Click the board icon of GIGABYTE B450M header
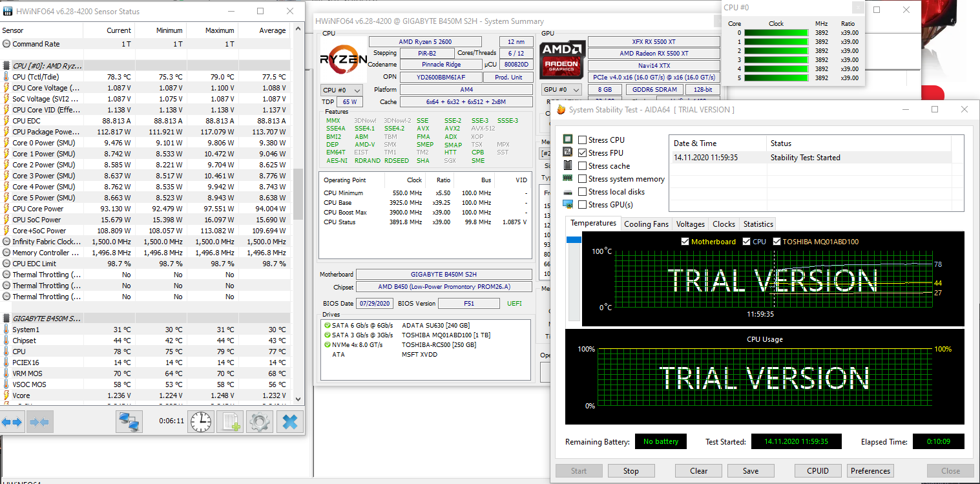The height and width of the screenshot is (484, 980). (6, 319)
